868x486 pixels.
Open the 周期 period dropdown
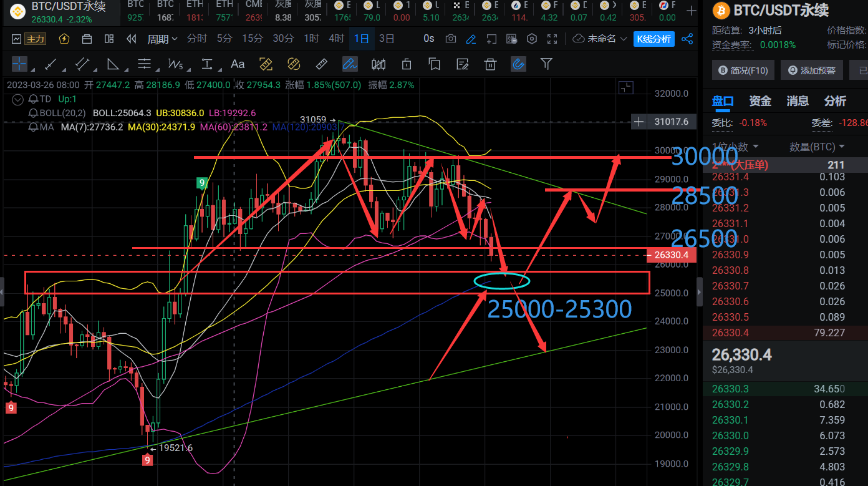click(x=162, y=39)
